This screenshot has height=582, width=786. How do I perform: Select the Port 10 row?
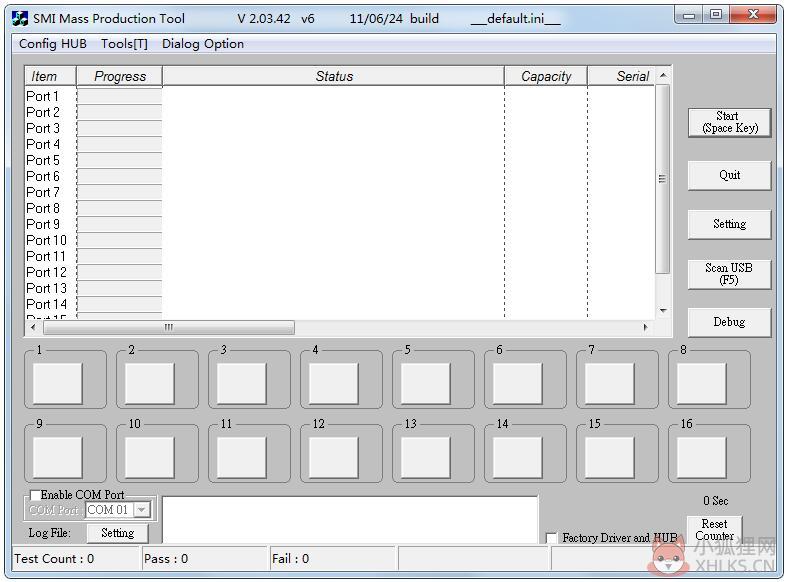click(x=339, y=240)
